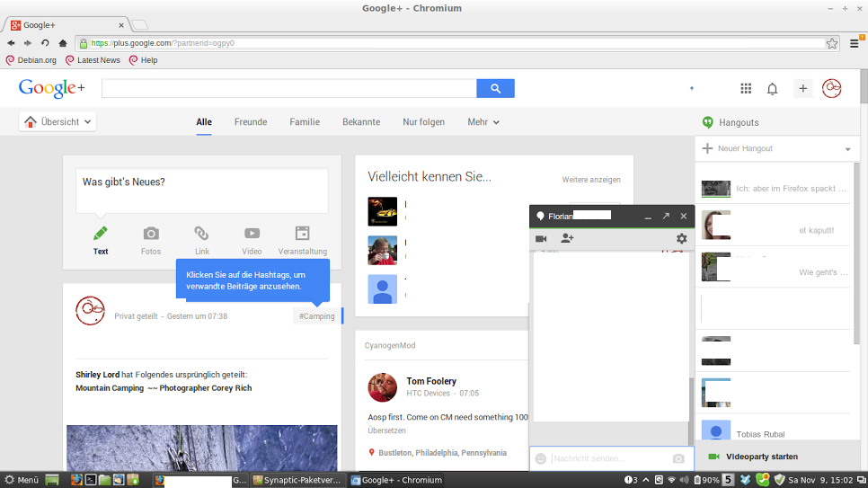Choose the Fotos camera post option
868x488 pixels.
point(151,240)
